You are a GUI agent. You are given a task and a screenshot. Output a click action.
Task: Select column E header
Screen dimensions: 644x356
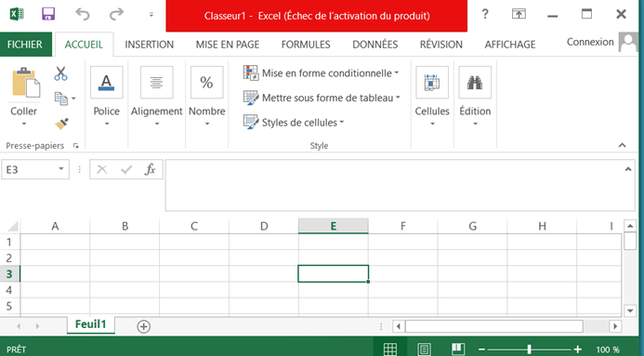(x=333, y=226)
